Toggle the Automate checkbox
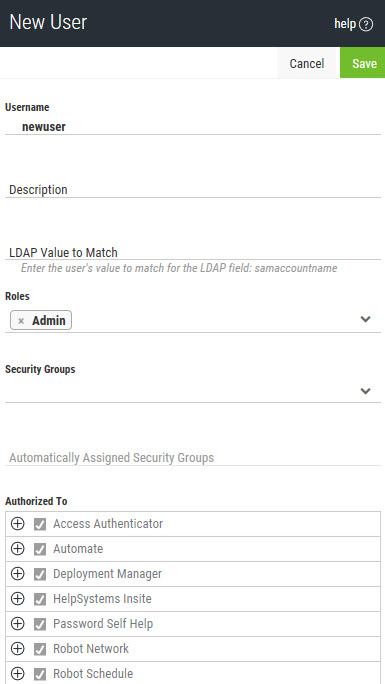This screenshot has width=385, height=684. [x=40, y=549]
